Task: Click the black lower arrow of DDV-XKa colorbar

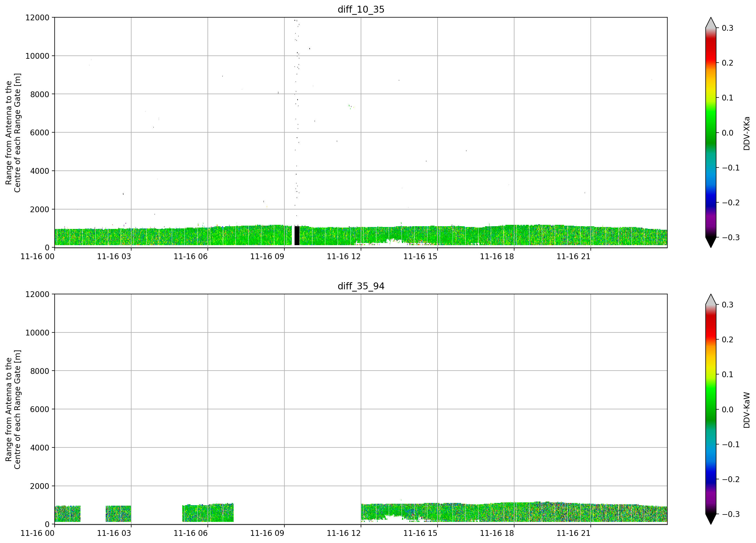Action: pos(711,242)
